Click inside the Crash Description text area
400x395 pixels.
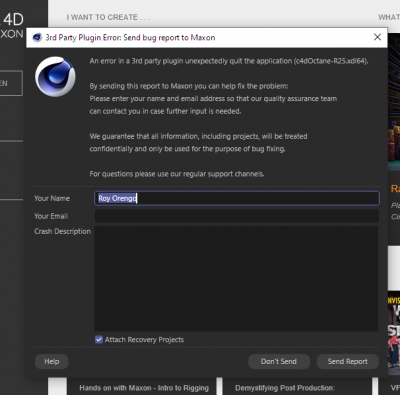click(x=236, y=279)
